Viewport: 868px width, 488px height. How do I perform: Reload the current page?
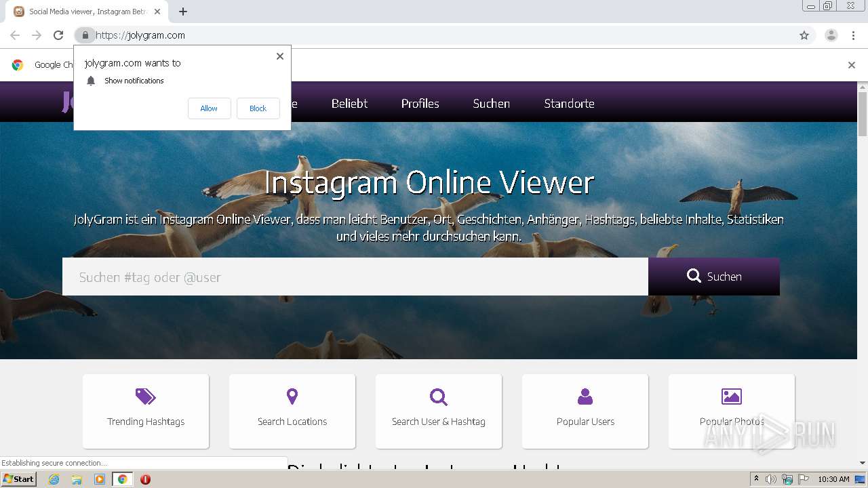(x=58, y=35)
